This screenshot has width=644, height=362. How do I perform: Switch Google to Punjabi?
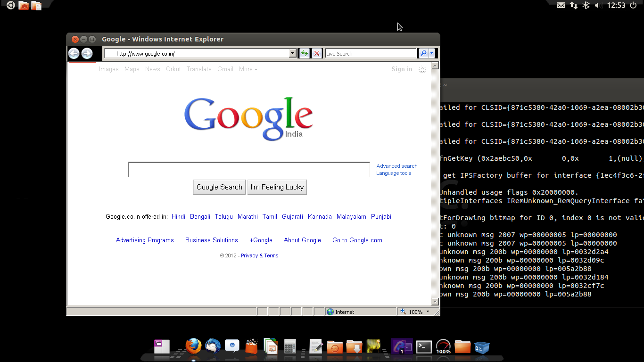pyautogui.click(x=381, y=217)
